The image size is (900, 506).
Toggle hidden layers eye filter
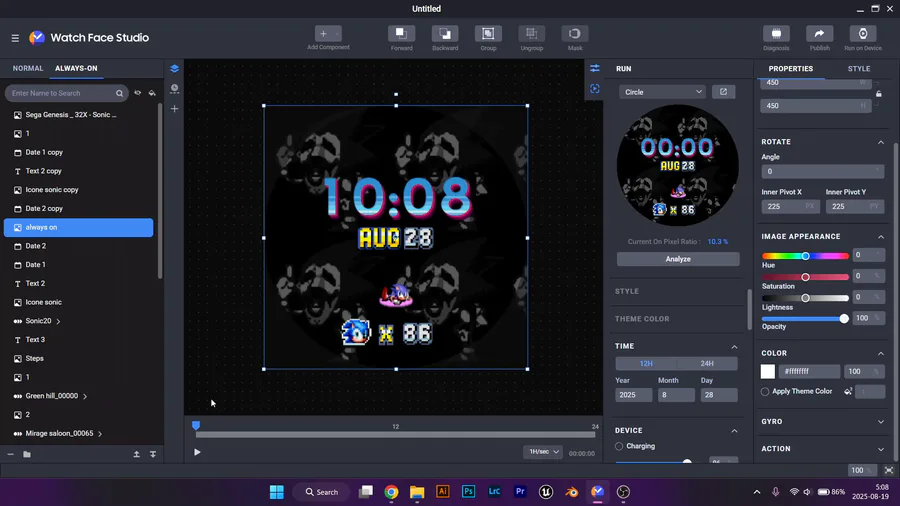click(138, 93)
